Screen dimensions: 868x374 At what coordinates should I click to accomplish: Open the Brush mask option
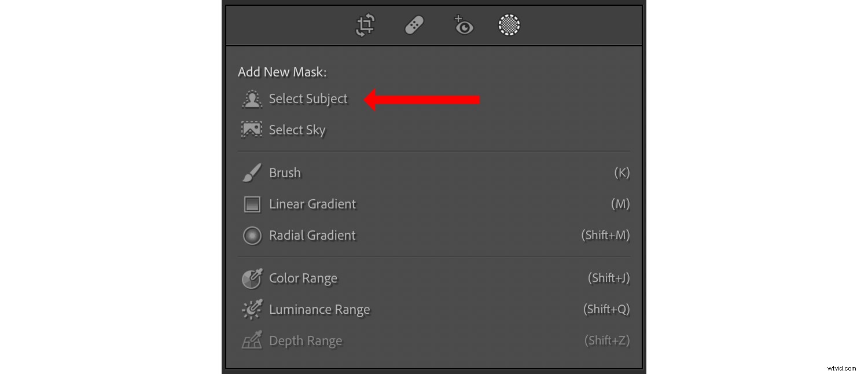click(x=284, y=173)
